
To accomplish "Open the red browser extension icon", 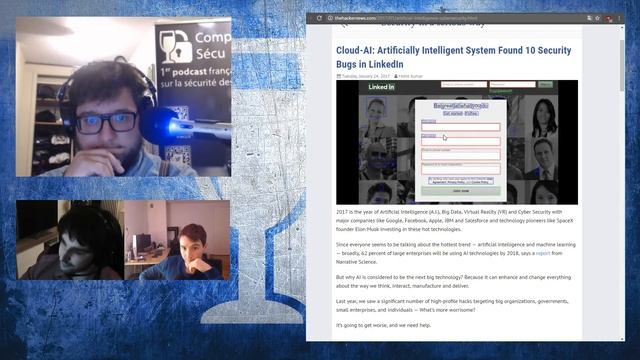I will tap(609, 18).
